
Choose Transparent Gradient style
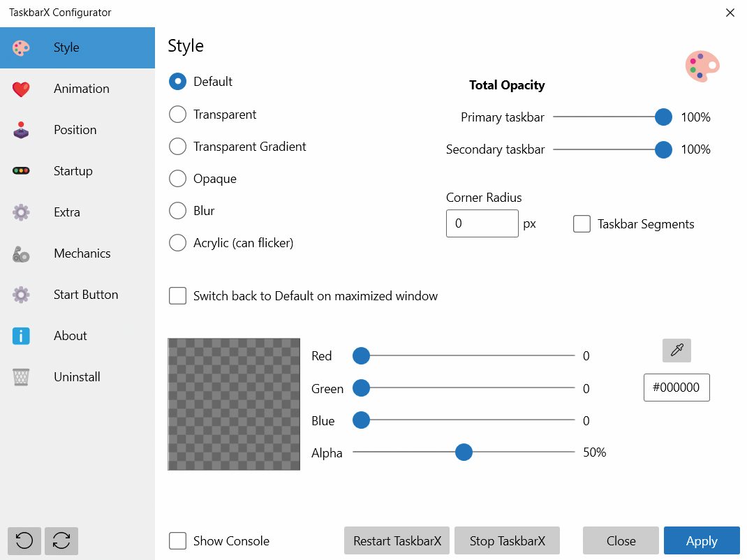178,147
